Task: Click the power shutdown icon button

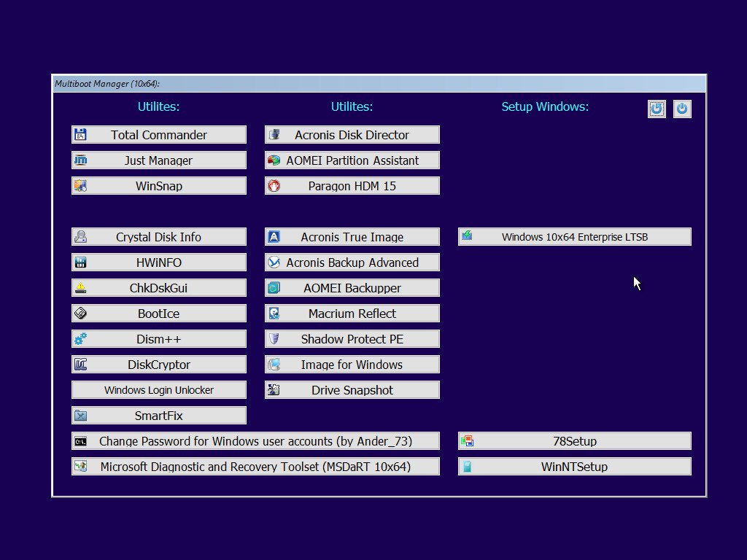Action: point(682,109)
